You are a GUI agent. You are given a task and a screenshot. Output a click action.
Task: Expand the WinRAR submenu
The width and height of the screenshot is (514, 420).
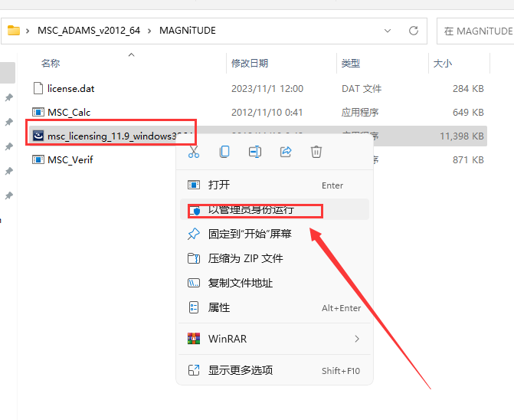[274, 339]
